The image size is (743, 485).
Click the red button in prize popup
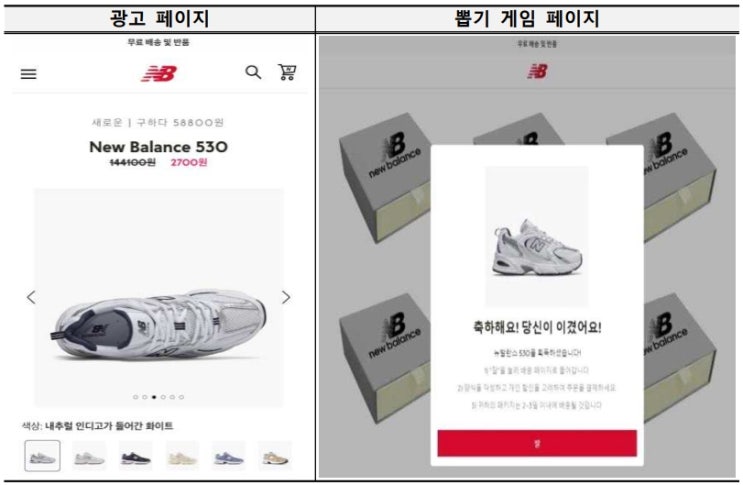click(537, 443)
